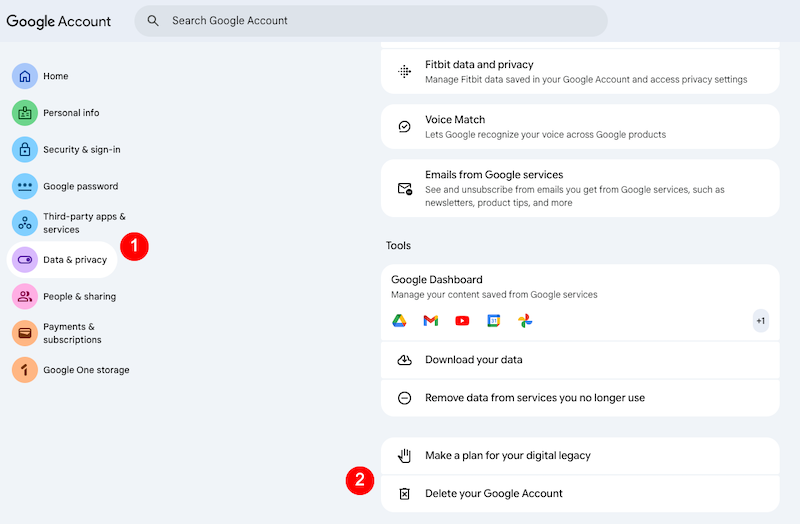Click Delete your Google Account

click(580, 494)
